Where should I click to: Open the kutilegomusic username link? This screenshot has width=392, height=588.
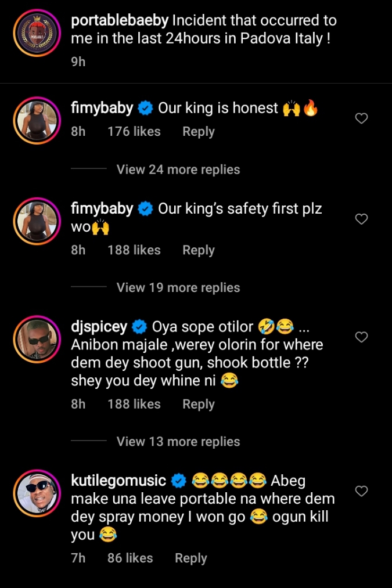click(x=118, y=481)
